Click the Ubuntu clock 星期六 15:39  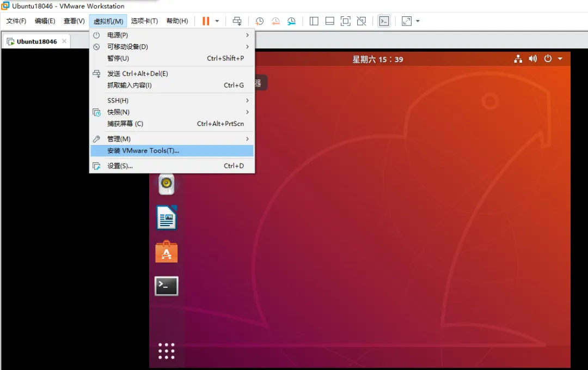coord(378,59)
